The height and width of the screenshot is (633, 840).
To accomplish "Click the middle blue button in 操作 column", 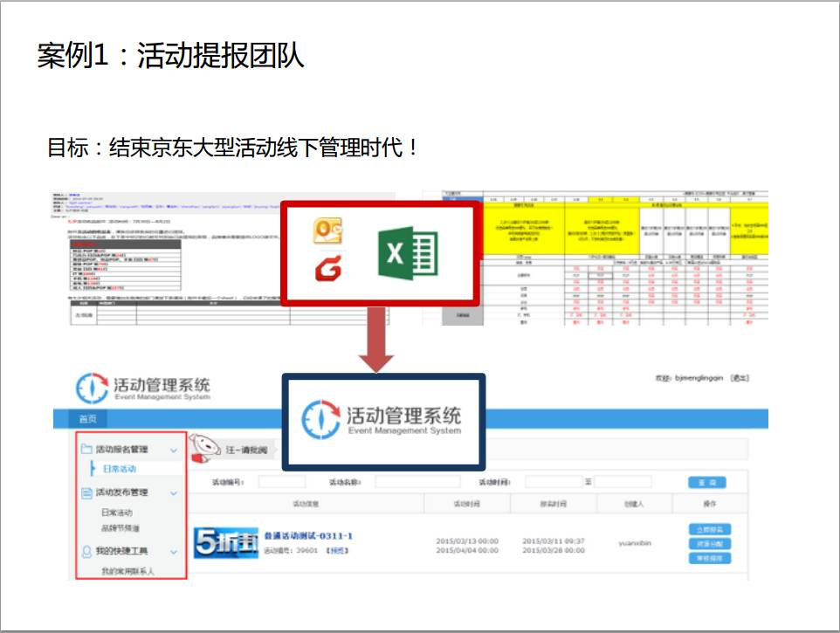I will [709, 544].
